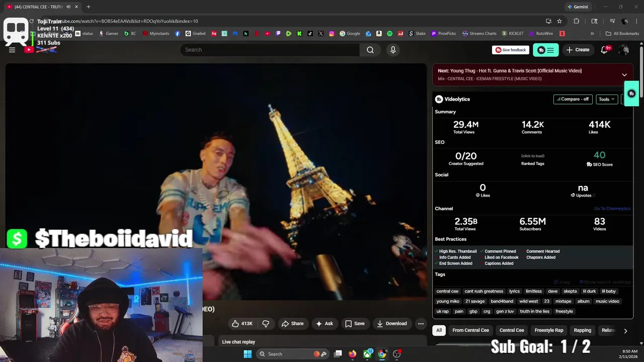
Task: Open the hamburger guide menu
Action: pos(12,50)
